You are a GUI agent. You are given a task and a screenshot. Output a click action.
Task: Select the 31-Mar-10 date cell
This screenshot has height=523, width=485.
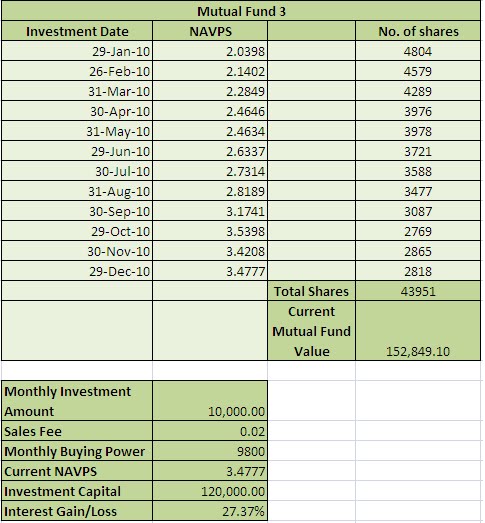[x=77, y=91]
